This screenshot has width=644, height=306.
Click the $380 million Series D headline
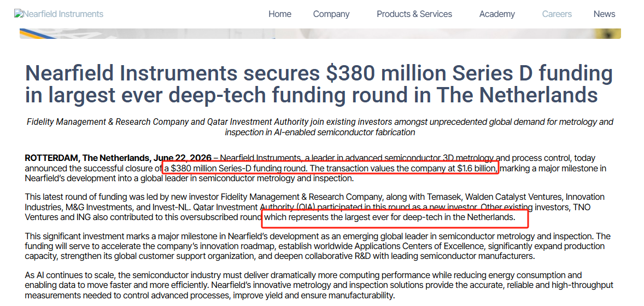point(319,84)
